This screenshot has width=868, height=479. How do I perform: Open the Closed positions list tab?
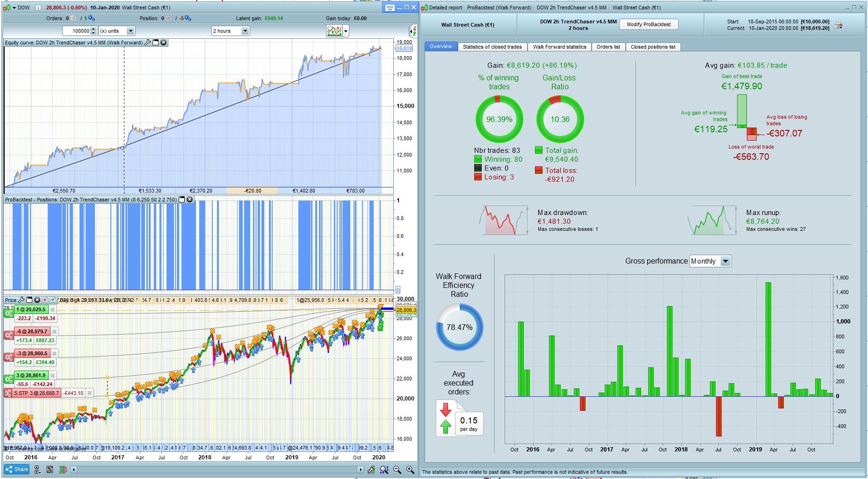tap(653, 47)
